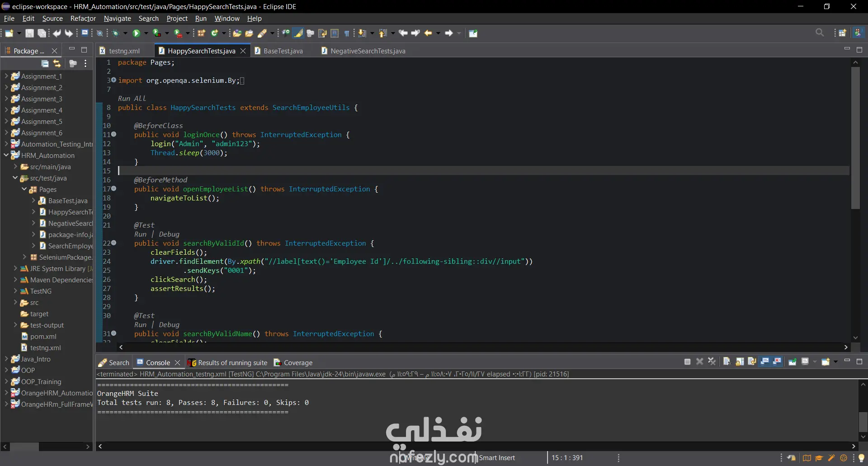The width and height of the screenshot is (868, 466).
Task: Expand the Maven Dependencies node
Action: [x=15, y=280]
